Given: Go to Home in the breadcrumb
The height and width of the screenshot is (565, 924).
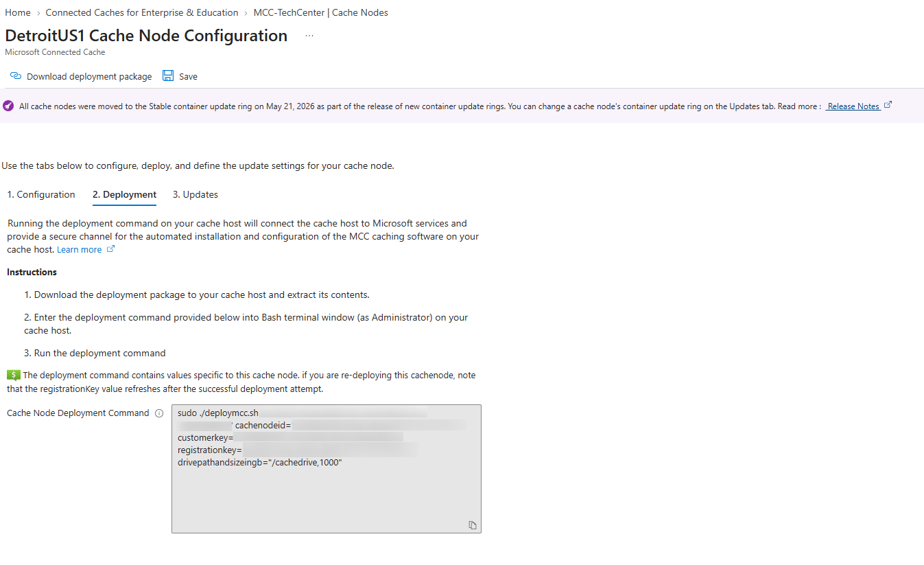Looking at the screenshot, I should click(18, 12).
